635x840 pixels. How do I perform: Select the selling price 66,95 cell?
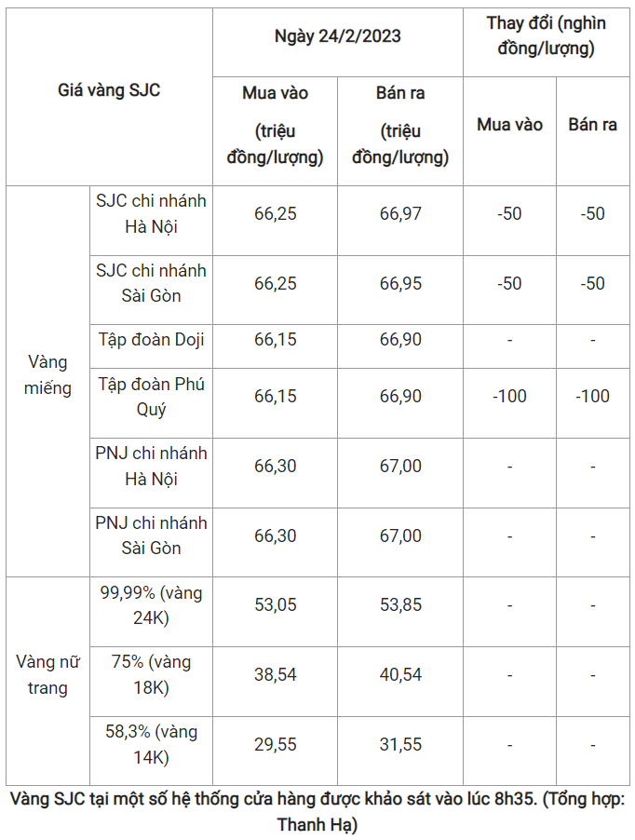tap(400, 283)
